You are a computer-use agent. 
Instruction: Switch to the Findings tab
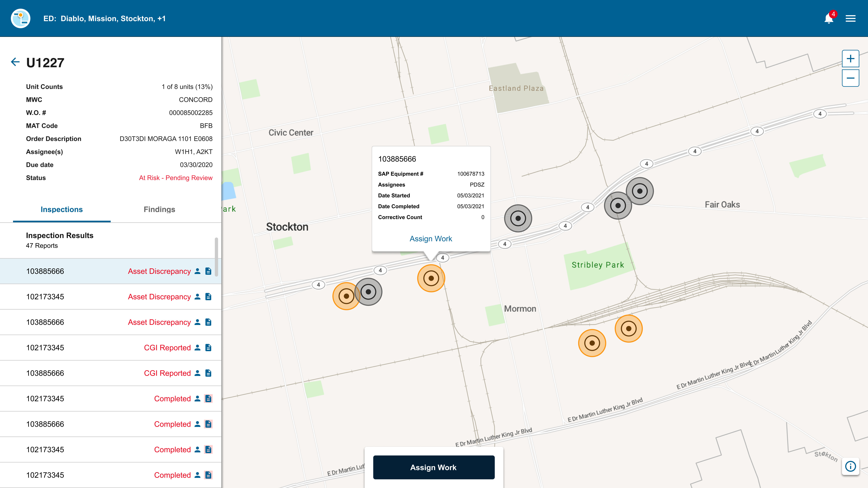[159, 209]
